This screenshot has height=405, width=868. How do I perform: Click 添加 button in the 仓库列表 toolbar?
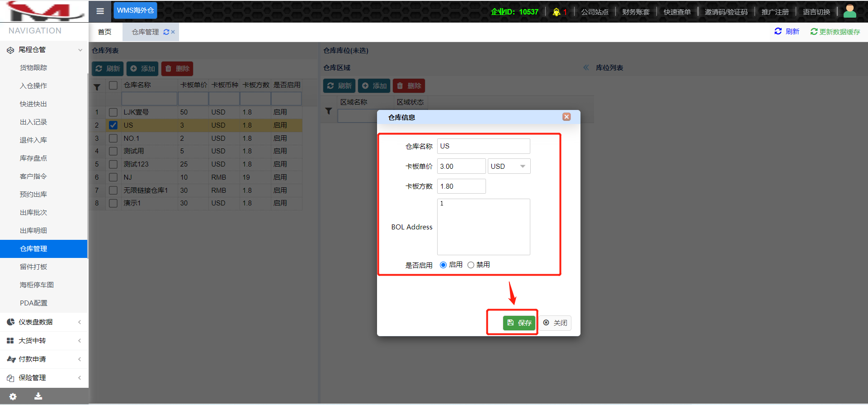pos(142,69)
